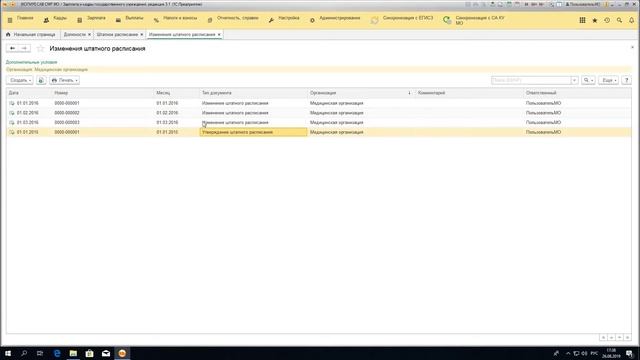The height and width of the screenshot is (360, 640).
Task: Open Windows Start menu
Action: click(8, 353)
